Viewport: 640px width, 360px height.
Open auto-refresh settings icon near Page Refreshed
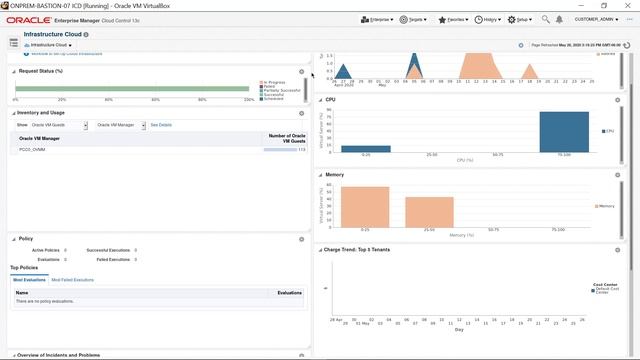pyautogui.click(x=521, y=45)
